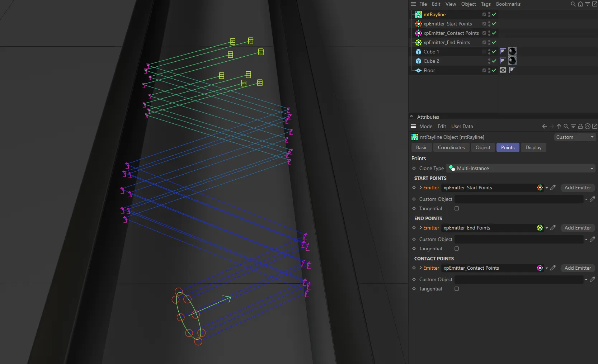The width and height of the screenshot is (598, 364).
Task: Click the lock icon in Attributes toolbar
Action: pos(580,126)
